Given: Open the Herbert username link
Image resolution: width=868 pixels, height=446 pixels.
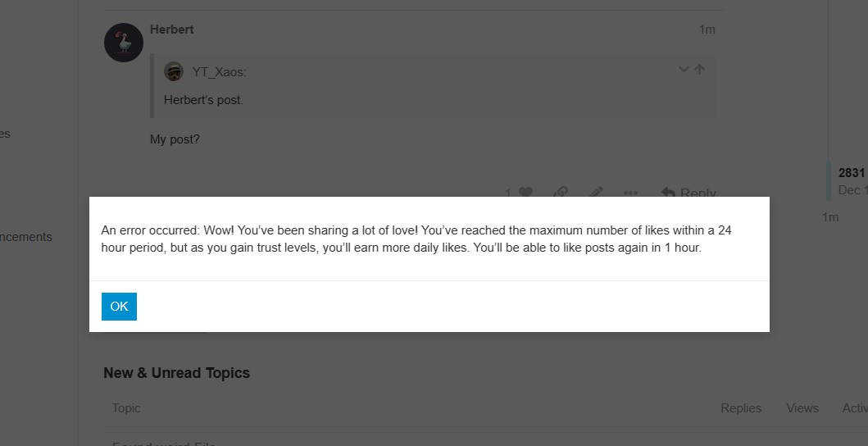Looking at the screenshot, I should (171, 30).
